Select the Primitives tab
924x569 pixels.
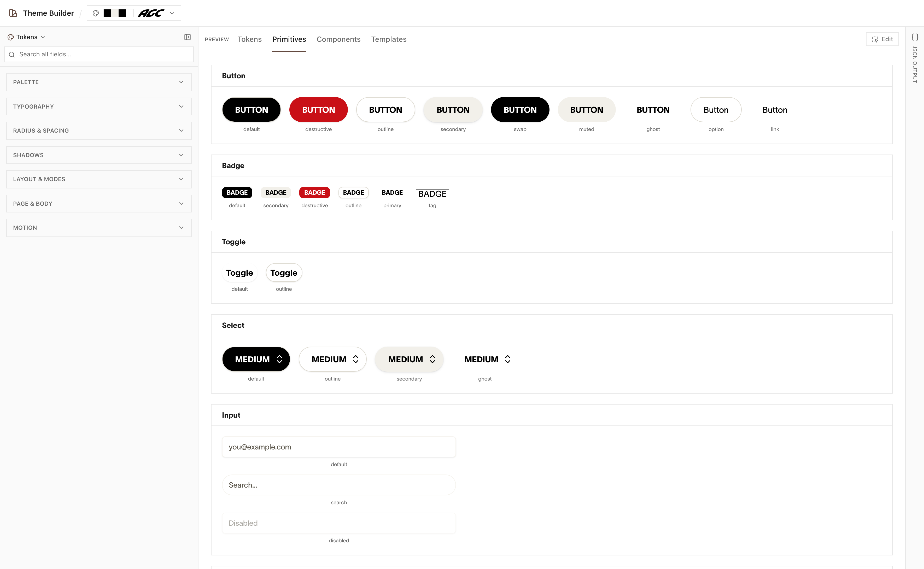click(x=289, y=39)
